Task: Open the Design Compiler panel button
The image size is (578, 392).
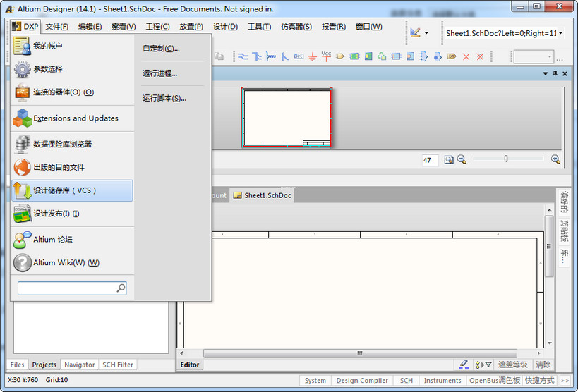Action: tap(362, 381)
